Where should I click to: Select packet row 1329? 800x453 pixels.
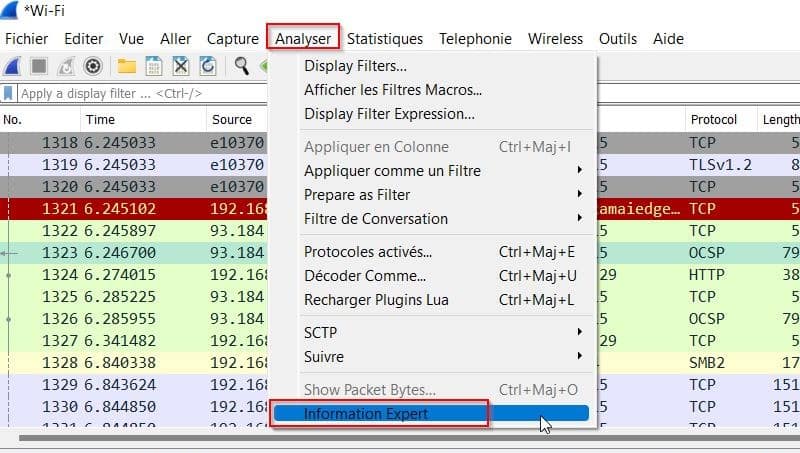tap(134, 384)
